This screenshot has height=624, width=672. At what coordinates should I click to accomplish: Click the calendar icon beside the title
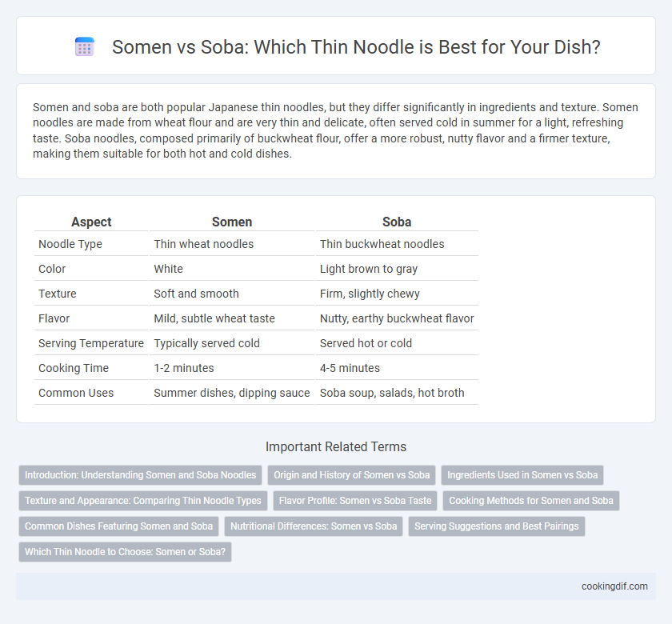click(x=85, y=46)
